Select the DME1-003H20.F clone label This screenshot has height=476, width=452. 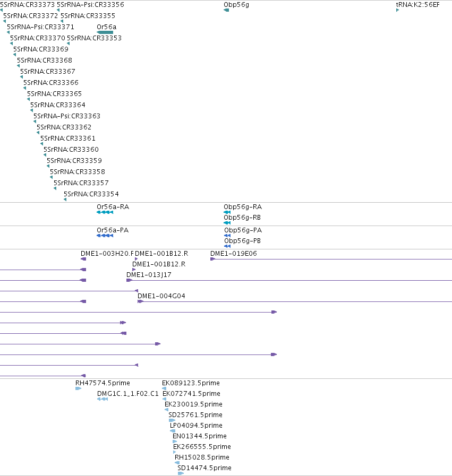[107, 254]
